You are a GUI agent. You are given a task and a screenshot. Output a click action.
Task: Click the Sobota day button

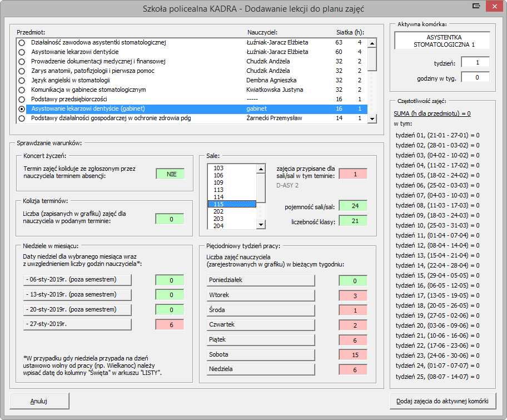(260, 354)
